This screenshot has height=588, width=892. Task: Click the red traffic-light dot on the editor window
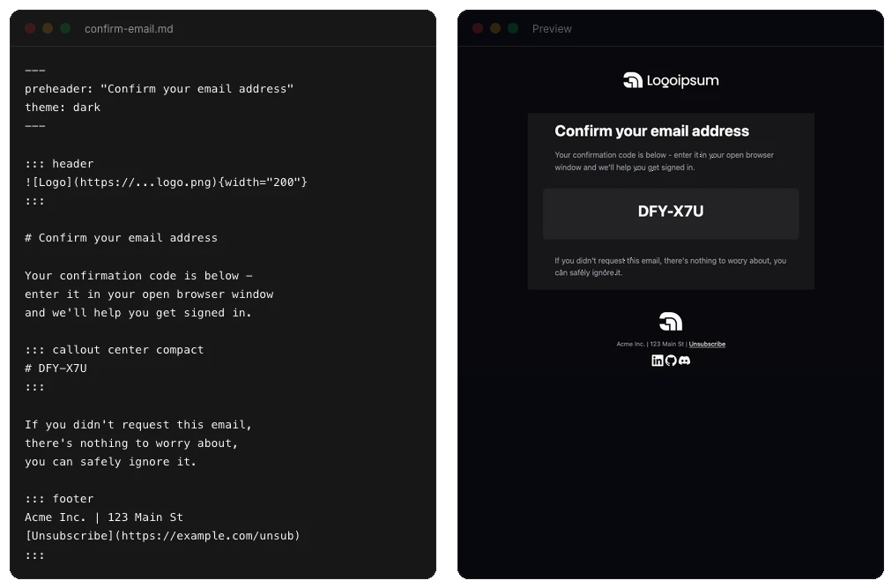(30, 28)
